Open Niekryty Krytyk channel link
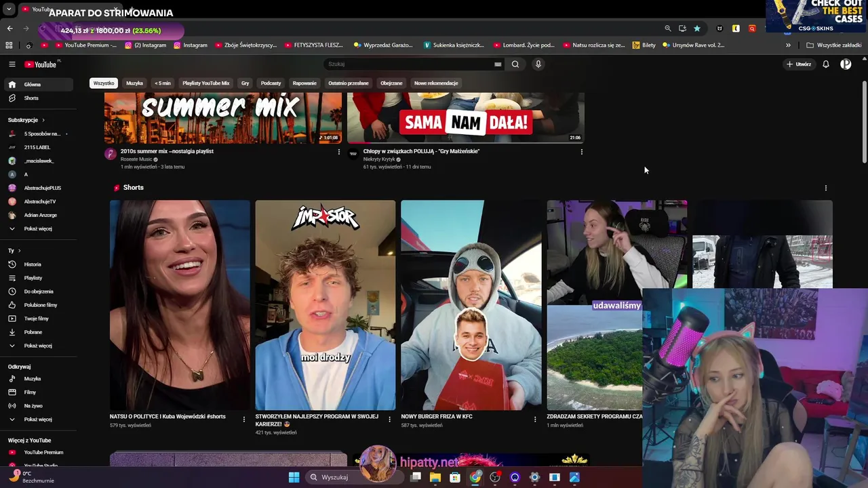This screenshot has width=868, height=488. [x=379, y=159]
